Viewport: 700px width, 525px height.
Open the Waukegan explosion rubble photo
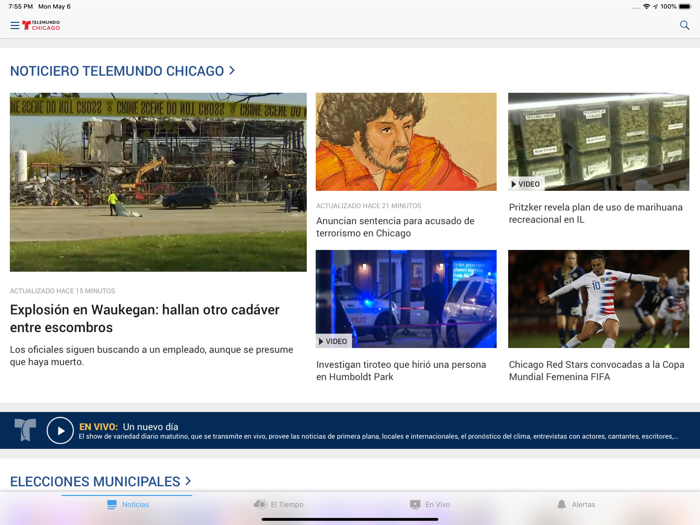158,182
